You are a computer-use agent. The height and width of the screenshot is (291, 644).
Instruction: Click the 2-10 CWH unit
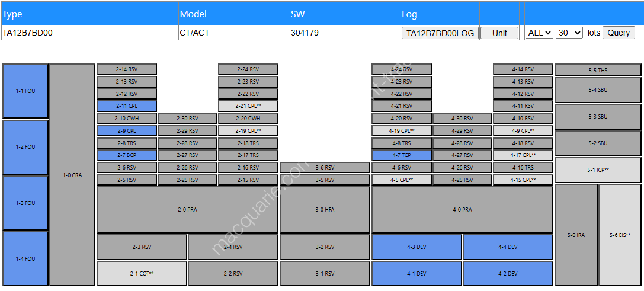[x=127, y=119]
